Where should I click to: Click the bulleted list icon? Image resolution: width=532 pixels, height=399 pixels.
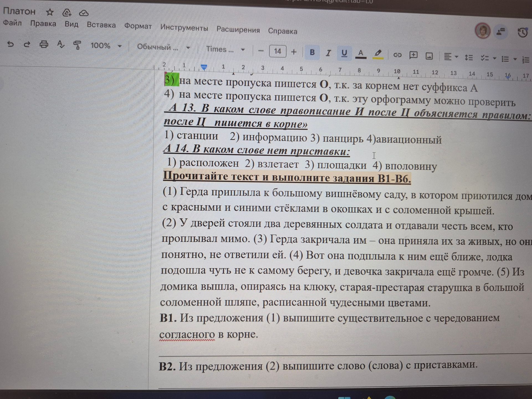[x=505, y=59]
